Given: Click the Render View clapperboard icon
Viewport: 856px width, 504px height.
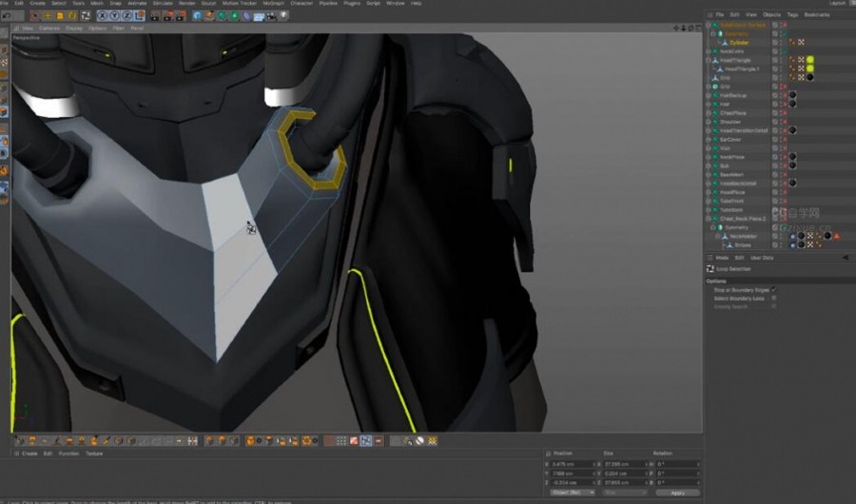Looking at the screenshot, I should coord(155,15).
